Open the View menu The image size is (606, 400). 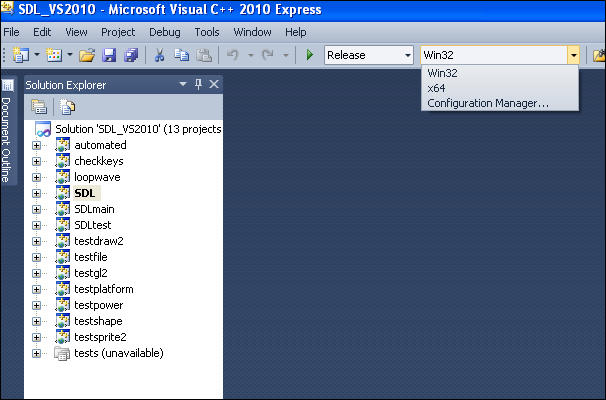pos(76,32)
